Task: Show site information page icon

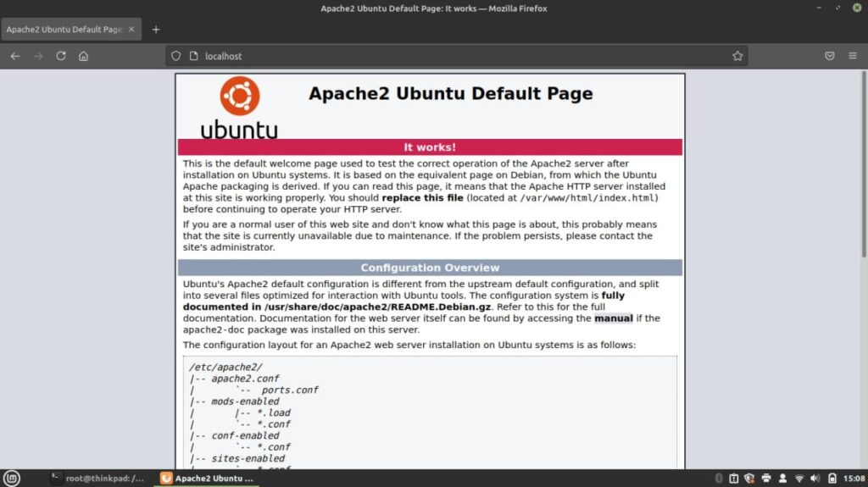Action: [x=194, y=56]
